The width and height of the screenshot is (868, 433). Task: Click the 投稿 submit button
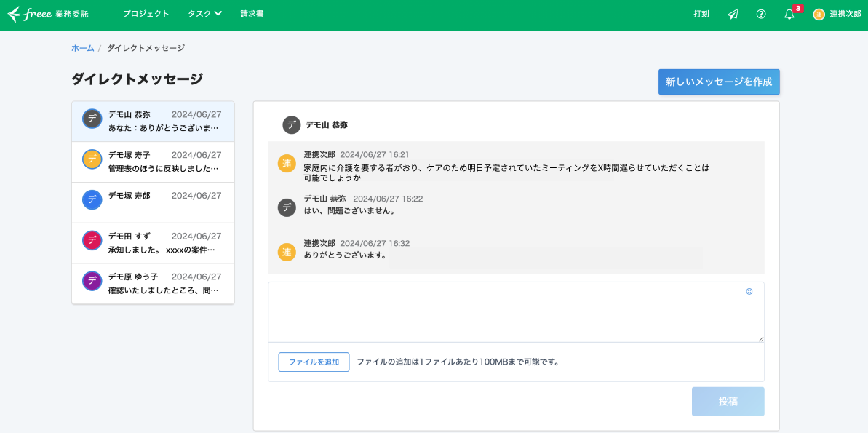pyautogui.click(x=728, y=401)
